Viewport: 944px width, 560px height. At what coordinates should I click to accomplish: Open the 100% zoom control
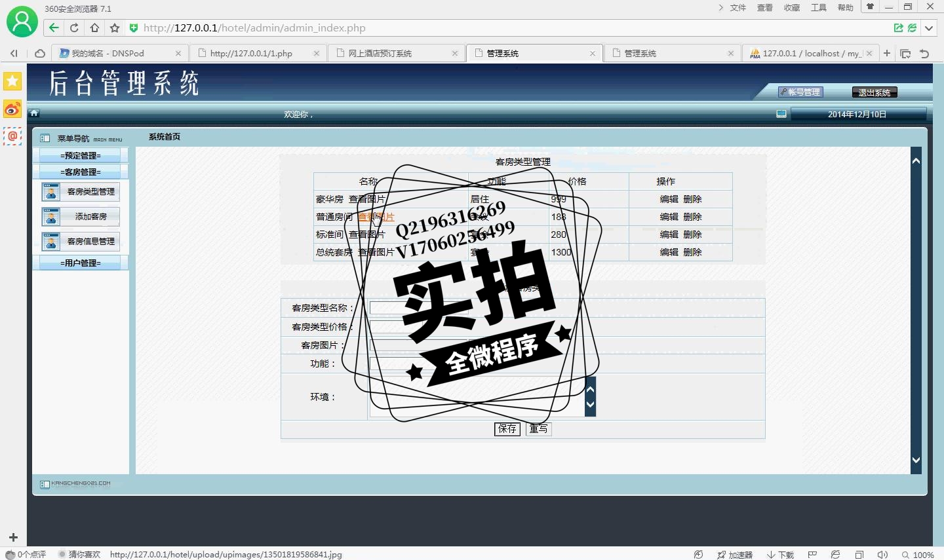click(918, 555)
